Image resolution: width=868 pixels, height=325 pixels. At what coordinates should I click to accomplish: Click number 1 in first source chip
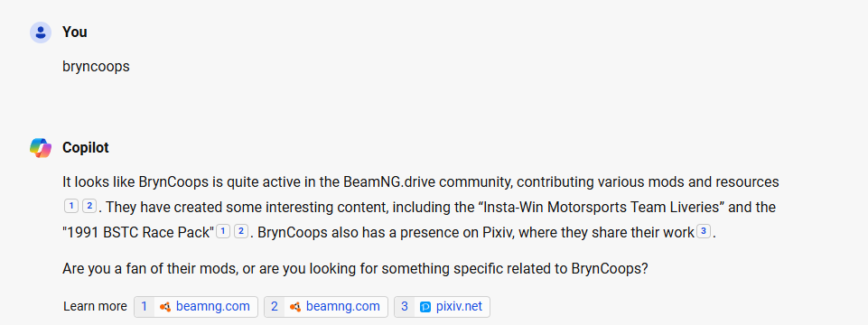coord(144,307)
